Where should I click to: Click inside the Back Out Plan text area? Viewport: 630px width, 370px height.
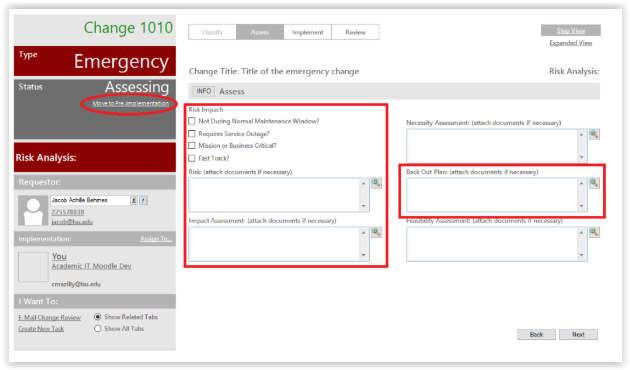492,195
